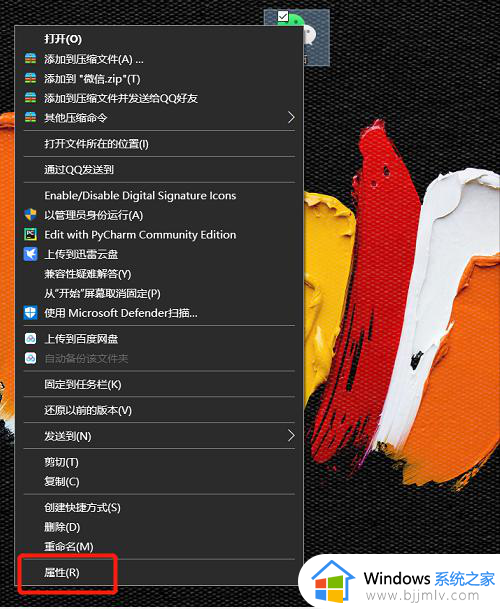Choose 添加到压缩文件(A) ... menu entry
The height and width of the screenshot is (609, 500).
click(x=159, y=59)
